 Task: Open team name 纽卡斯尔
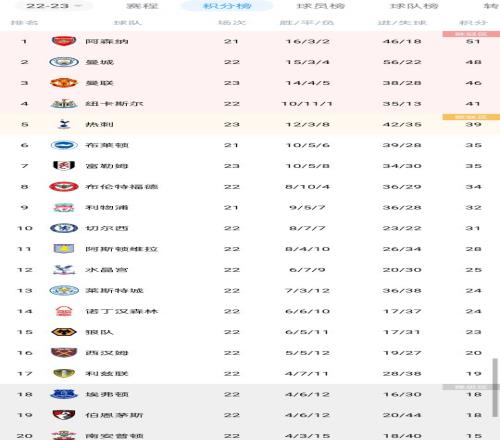114,104
